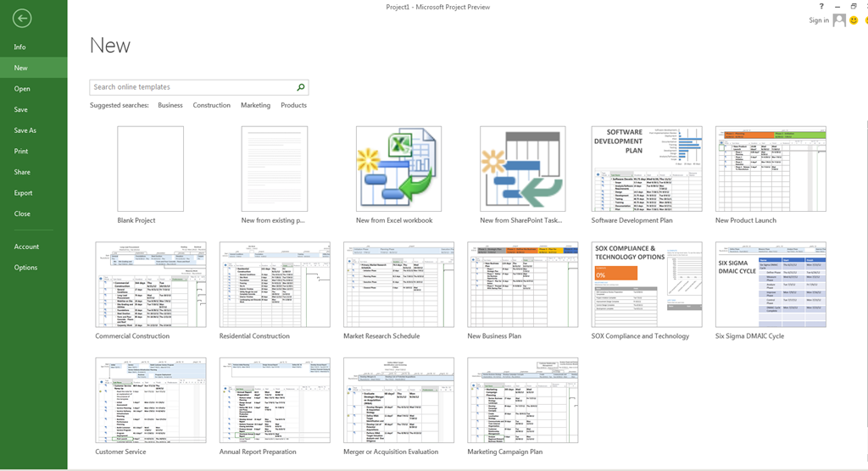The height and width of the screenshot is (471, 868).
Task: Click the Business suggested search link
Action: 170,105
